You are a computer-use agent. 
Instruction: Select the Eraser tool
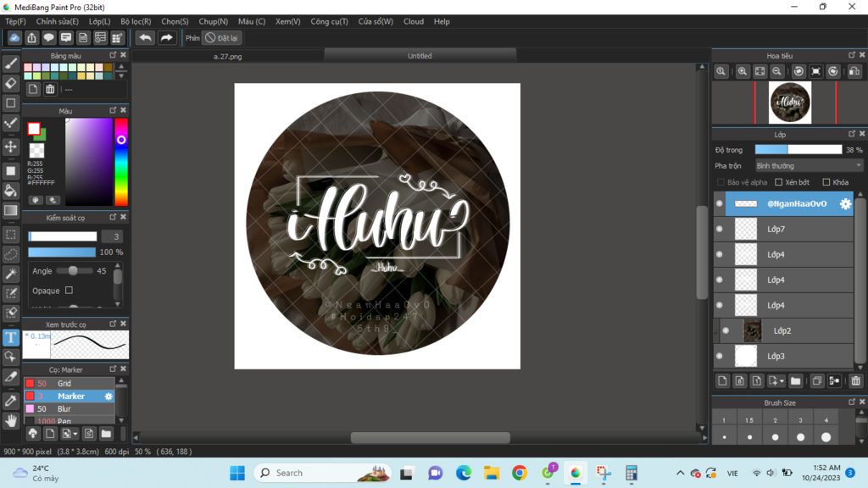tap(10, 83)
